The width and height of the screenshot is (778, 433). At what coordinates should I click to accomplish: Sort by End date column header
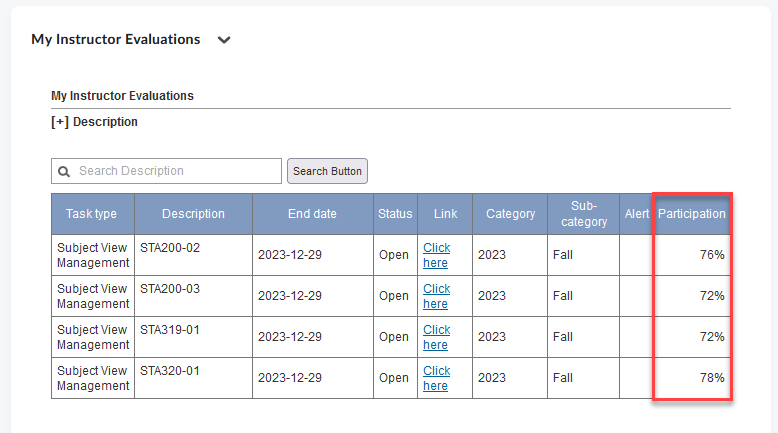click(313, 214)
